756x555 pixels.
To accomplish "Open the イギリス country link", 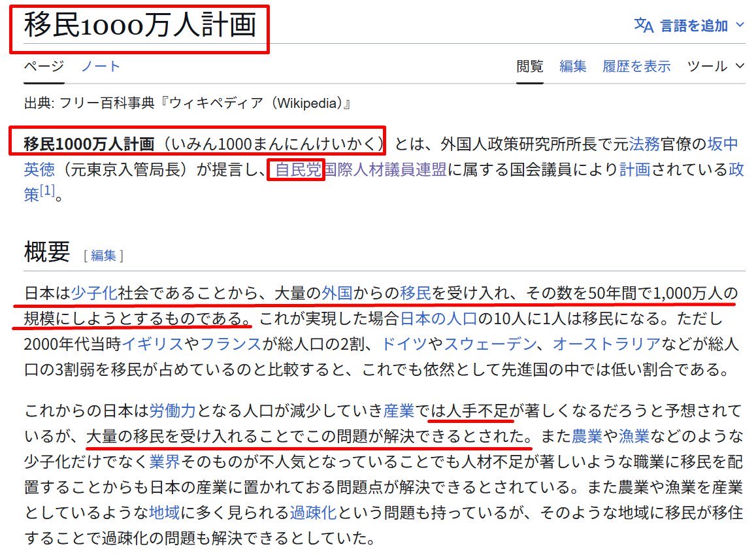I will [x=153, y=344].
